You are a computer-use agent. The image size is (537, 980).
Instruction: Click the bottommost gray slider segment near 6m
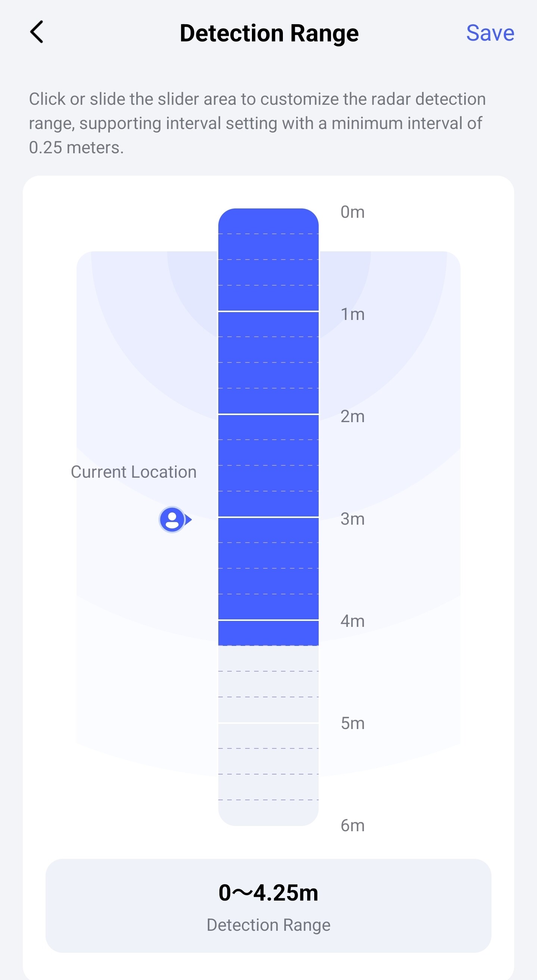[268, 813]
